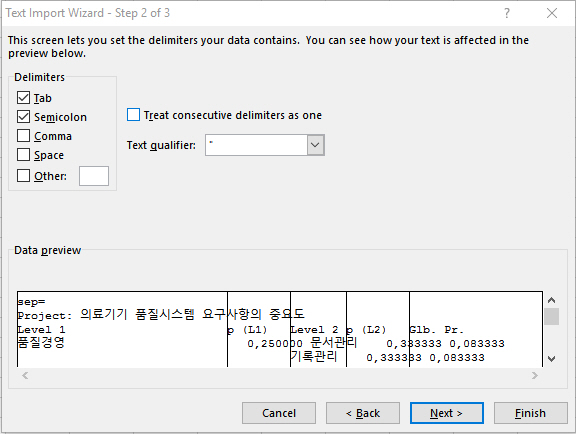
Task: Close the Text Import Wizard dialog
Action: 552,13
